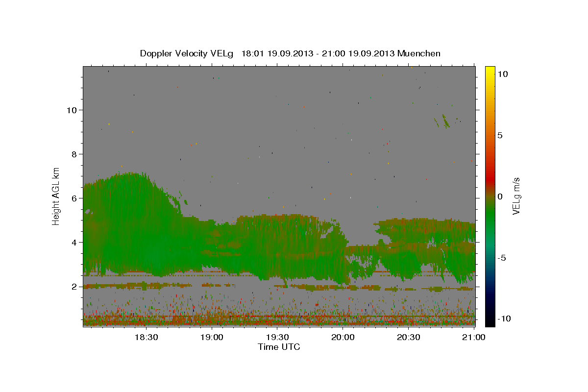Click the colorbar label '-5'
The height and width of the screenshot is (392, 588).
point(501,258)
